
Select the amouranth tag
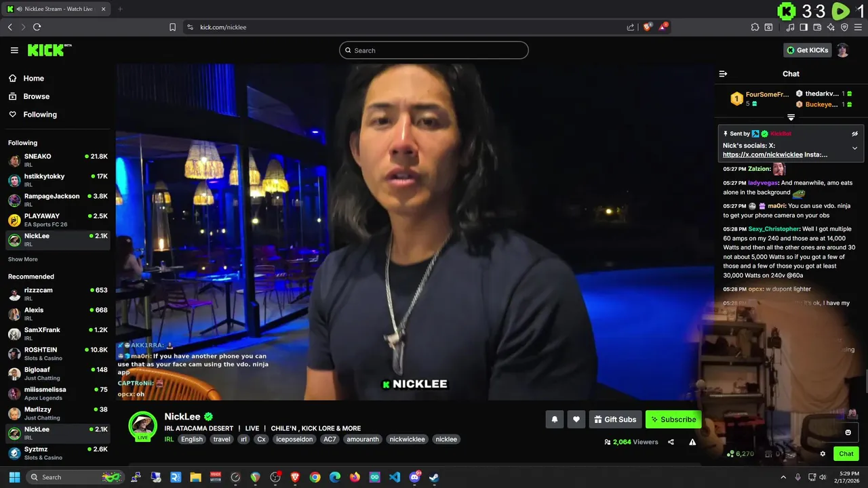[x=362, y=439]
